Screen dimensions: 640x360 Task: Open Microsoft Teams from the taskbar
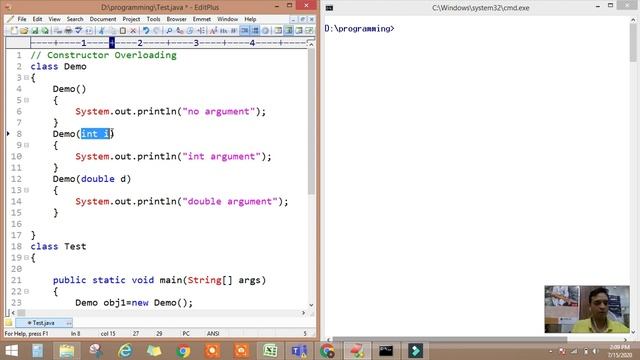(299, 351)
